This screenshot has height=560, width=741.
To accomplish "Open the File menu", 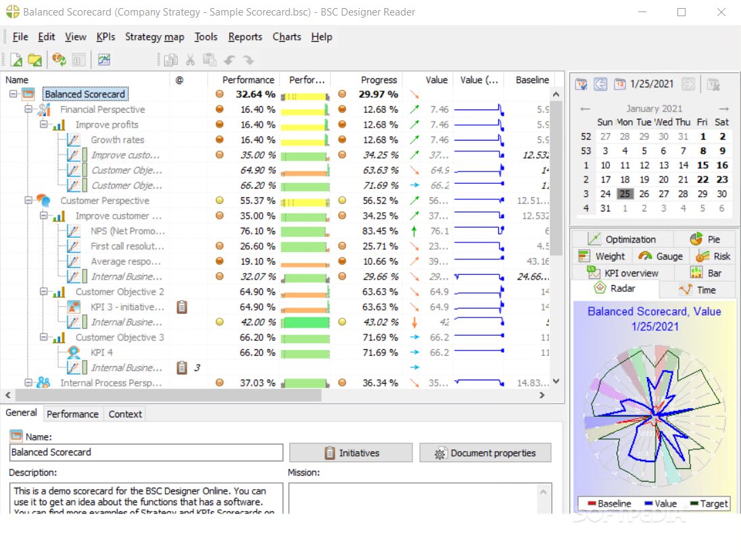I will (20, 37).
